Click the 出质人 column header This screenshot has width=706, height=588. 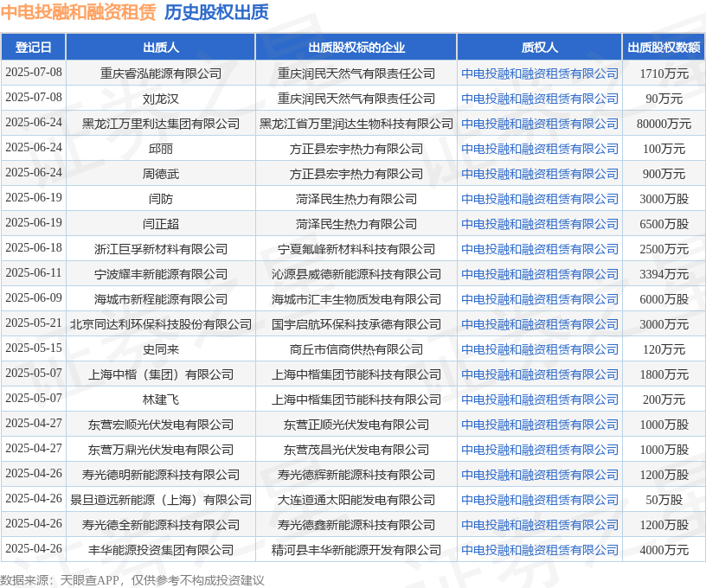pyautogui.click(x=161, y=48)
